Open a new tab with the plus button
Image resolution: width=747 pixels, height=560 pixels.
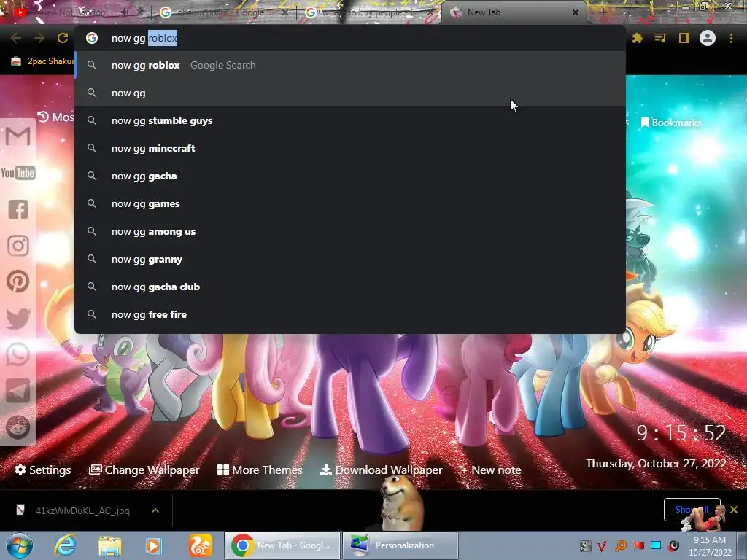point(602,12)
